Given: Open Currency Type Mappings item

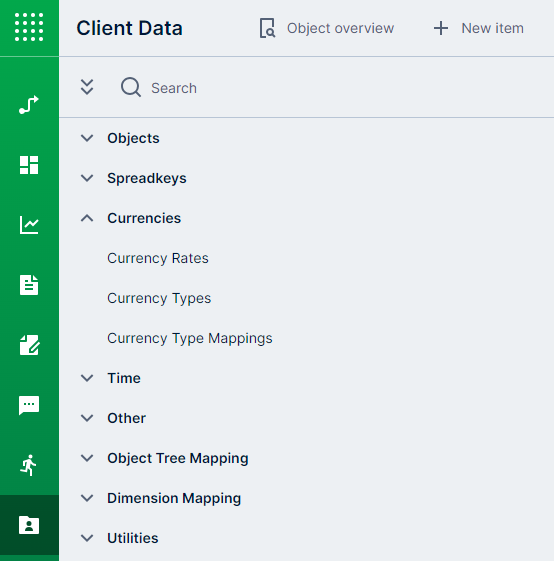Looking at the screenshot, I should tap(190, 338).
